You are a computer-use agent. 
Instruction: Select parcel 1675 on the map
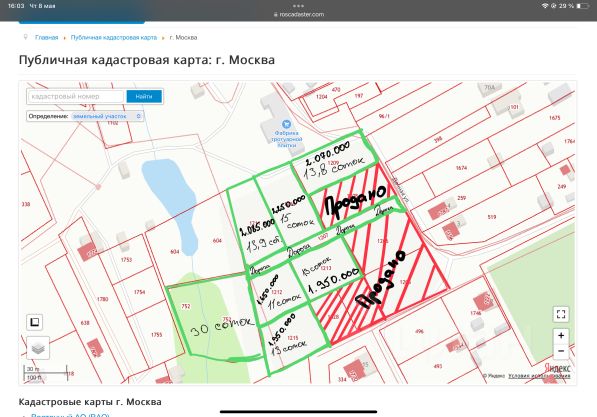coord(555,118)
